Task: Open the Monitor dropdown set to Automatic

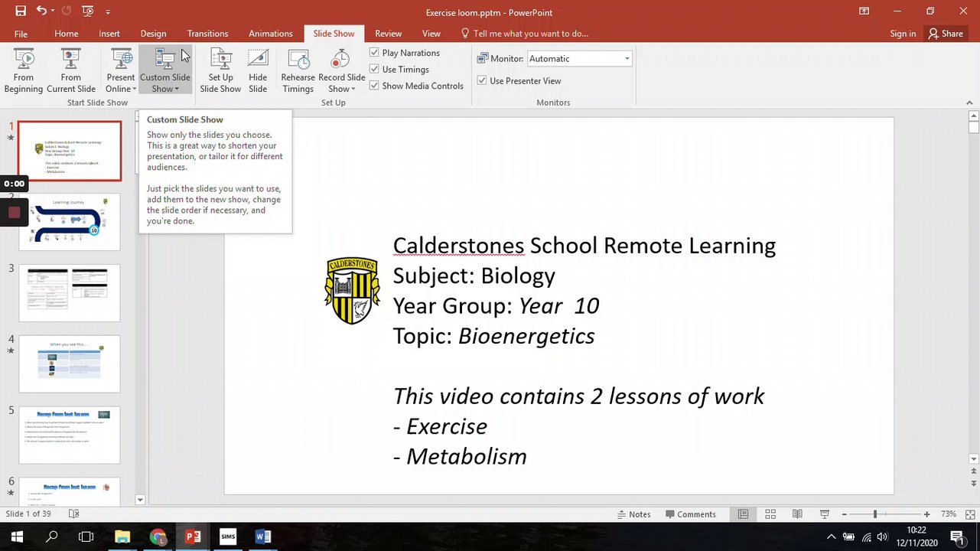Action: pyautogui.click(x=579, y=59)
